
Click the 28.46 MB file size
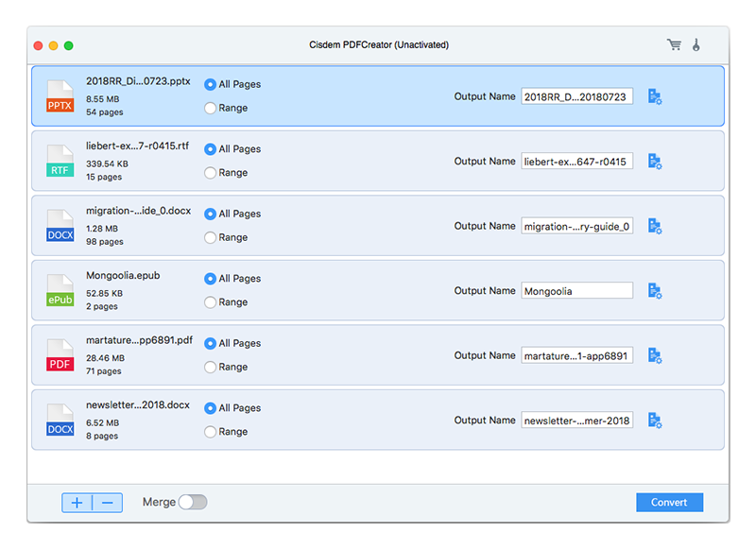click(105, 358)
